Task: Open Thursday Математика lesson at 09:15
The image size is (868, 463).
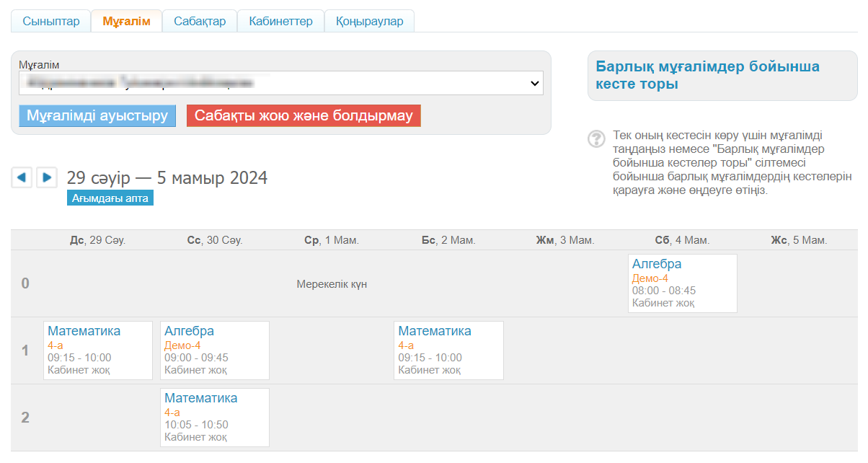Action: 434,331
